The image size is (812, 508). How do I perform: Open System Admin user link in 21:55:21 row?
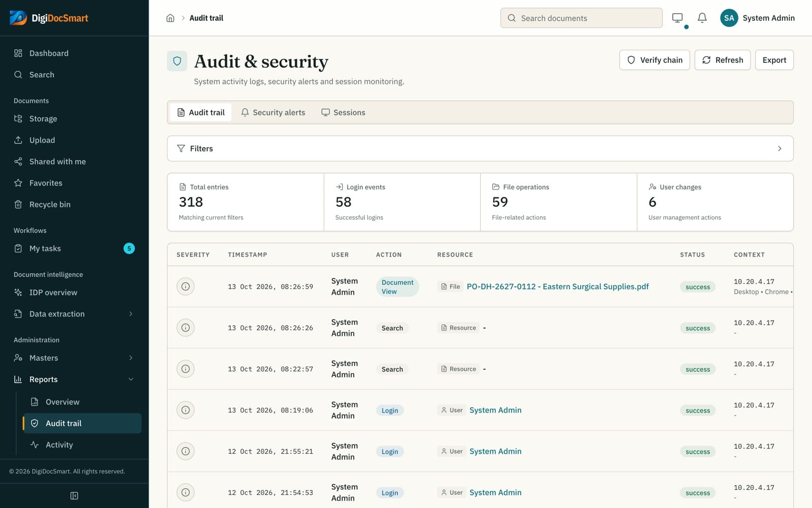pos(495,451)
